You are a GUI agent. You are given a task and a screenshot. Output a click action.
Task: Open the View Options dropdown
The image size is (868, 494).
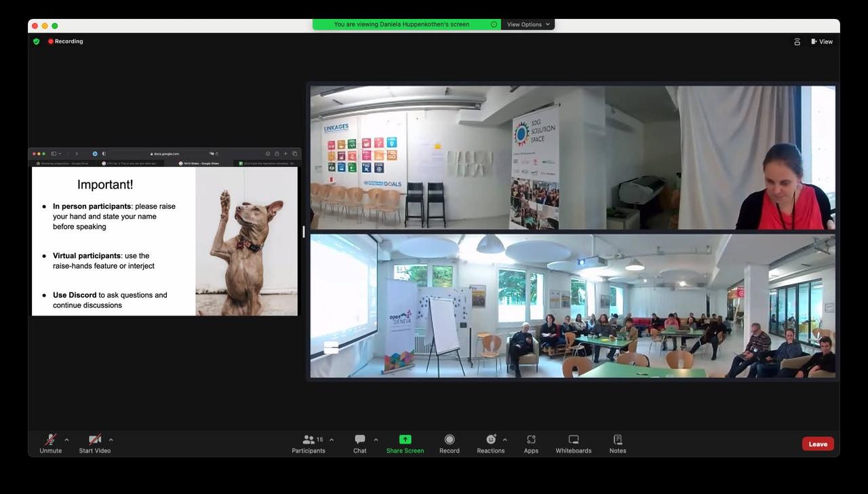528,24
